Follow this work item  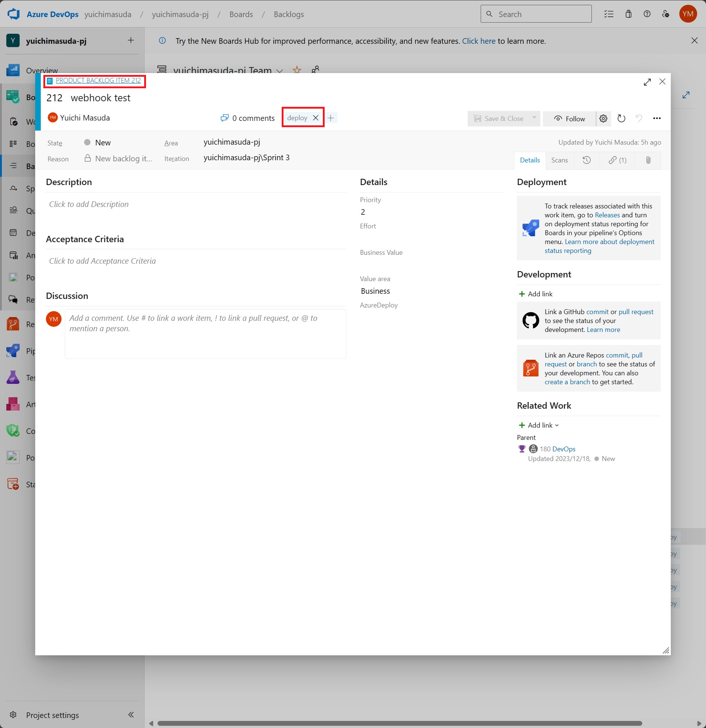click(569, 118)
